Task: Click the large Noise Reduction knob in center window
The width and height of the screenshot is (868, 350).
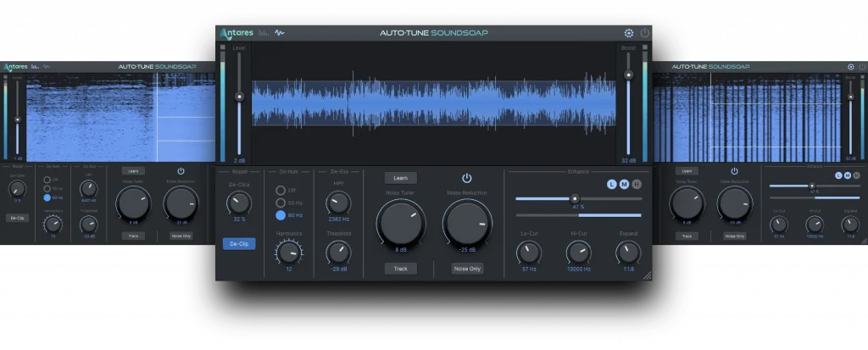Action: coord(467,223)
